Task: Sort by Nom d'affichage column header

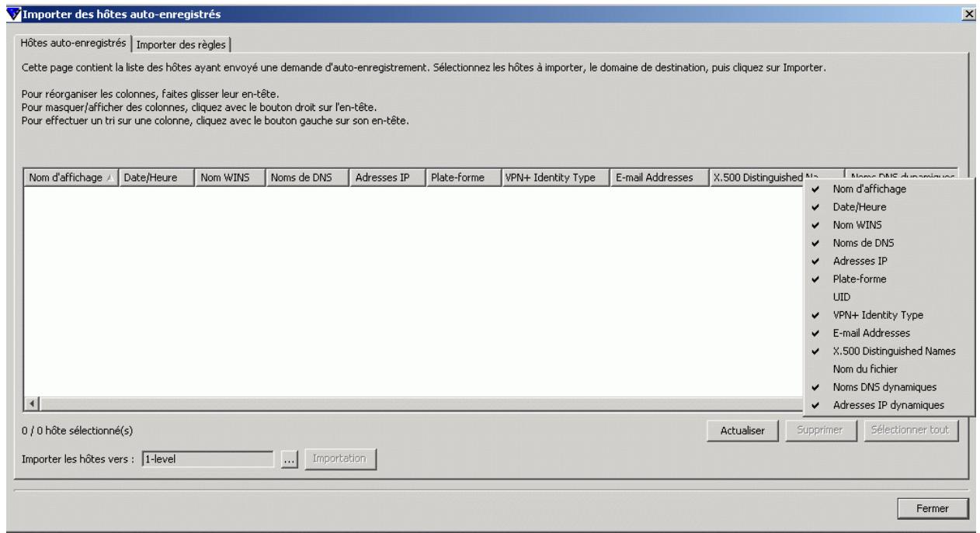Action: (x=71, y=178)
